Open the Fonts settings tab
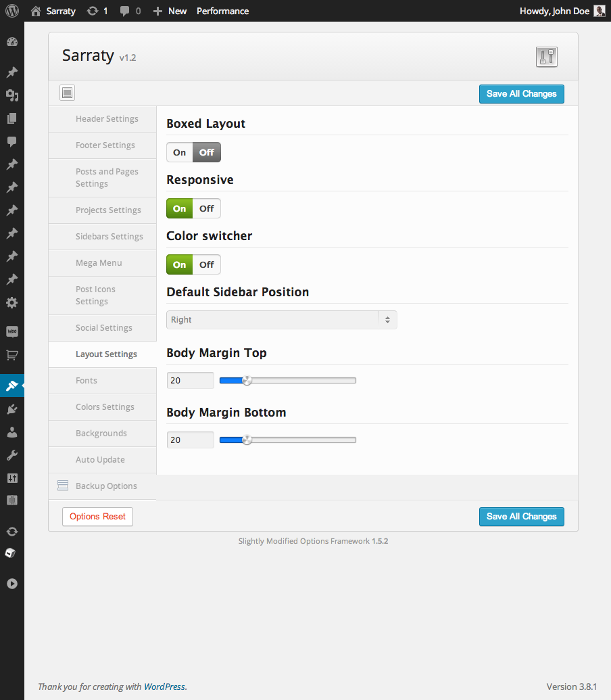The image size is (611, 700). click(x=87, y=381)
